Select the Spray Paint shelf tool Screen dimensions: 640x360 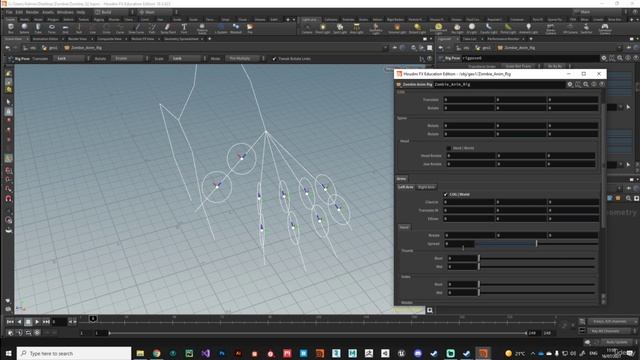click(168, 28)
